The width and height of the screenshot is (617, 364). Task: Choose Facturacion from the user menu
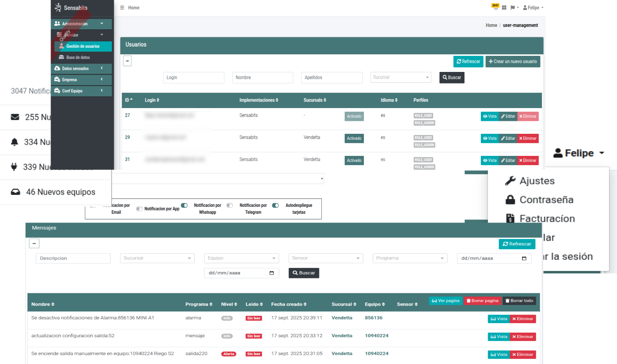(x=547, y=219)
